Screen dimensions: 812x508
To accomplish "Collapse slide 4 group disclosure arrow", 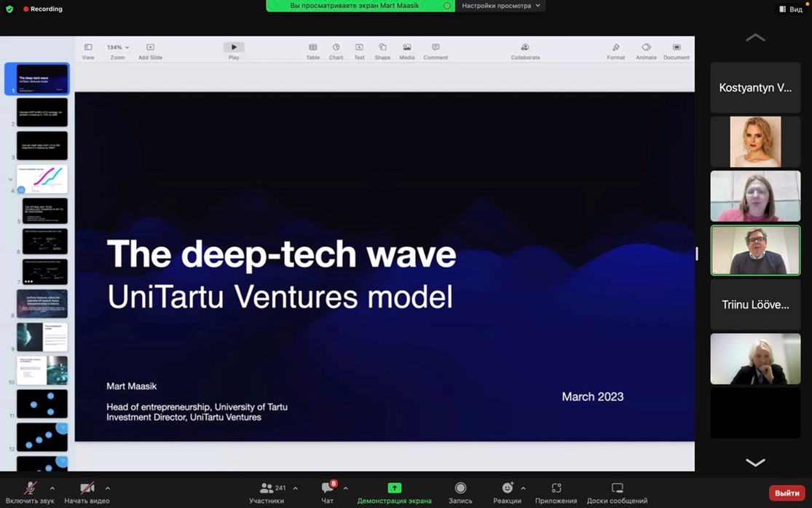I will click(10, 179).
